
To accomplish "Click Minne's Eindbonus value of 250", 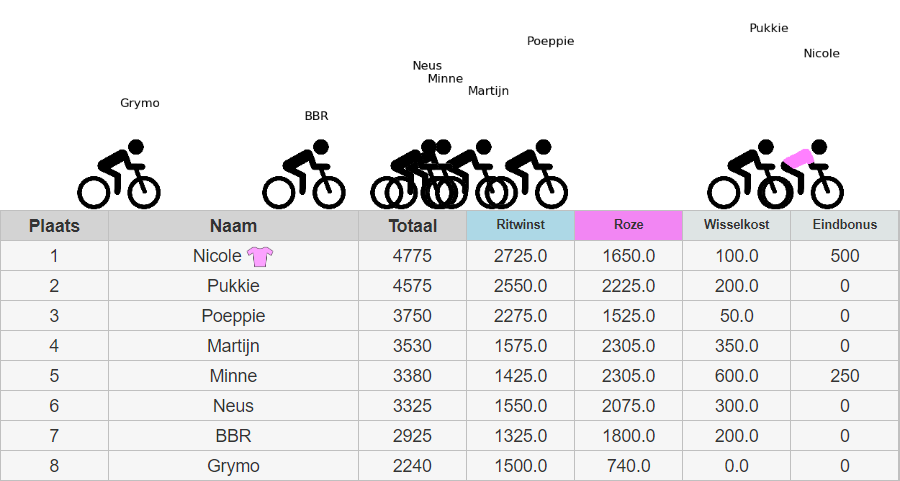I will tap(844, 376).
